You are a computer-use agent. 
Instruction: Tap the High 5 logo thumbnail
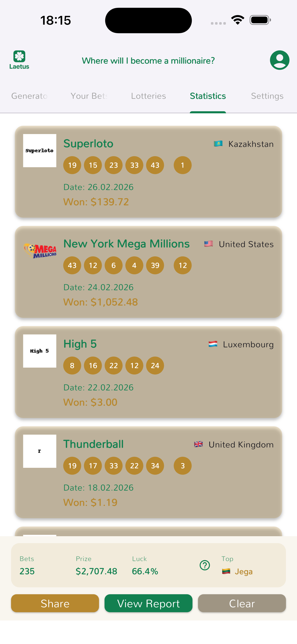(40, 351)
